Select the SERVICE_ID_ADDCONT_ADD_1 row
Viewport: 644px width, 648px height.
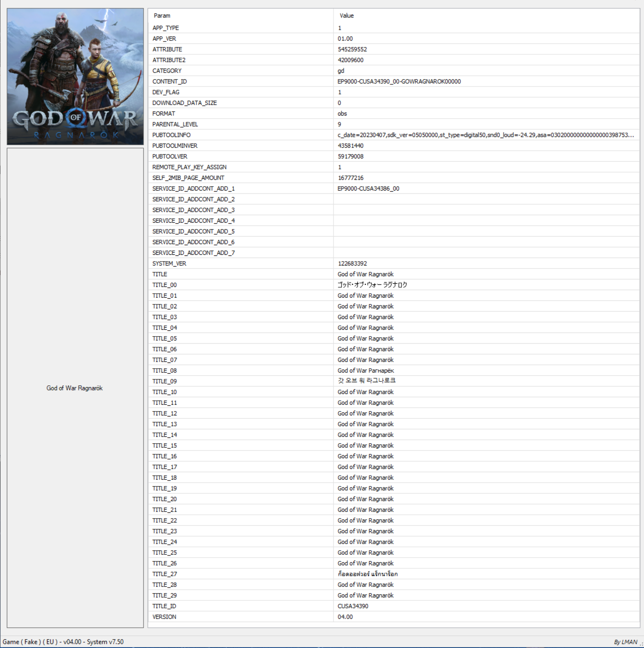click(x=250, y=188)
